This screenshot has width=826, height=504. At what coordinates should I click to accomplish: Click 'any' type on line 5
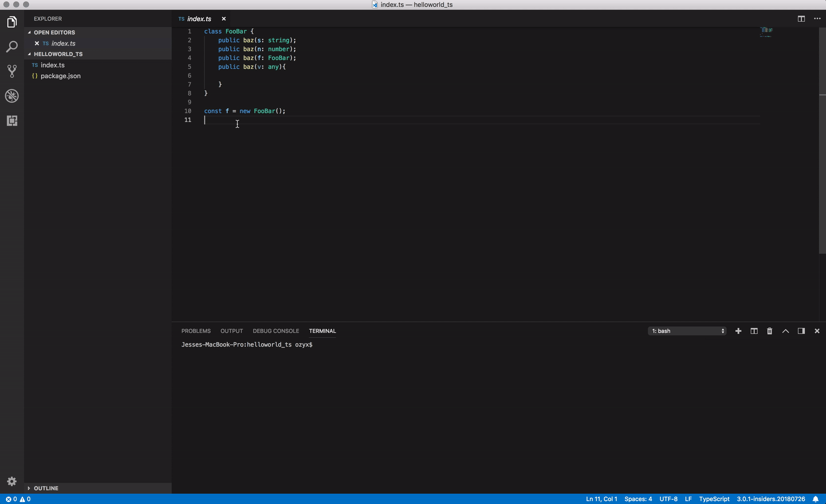[x=274, y=67]
